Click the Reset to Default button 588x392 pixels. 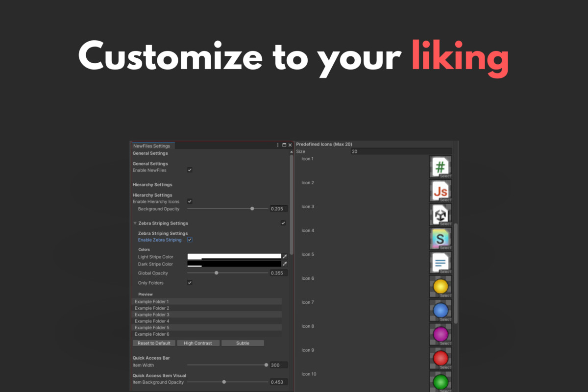[154, 343]
